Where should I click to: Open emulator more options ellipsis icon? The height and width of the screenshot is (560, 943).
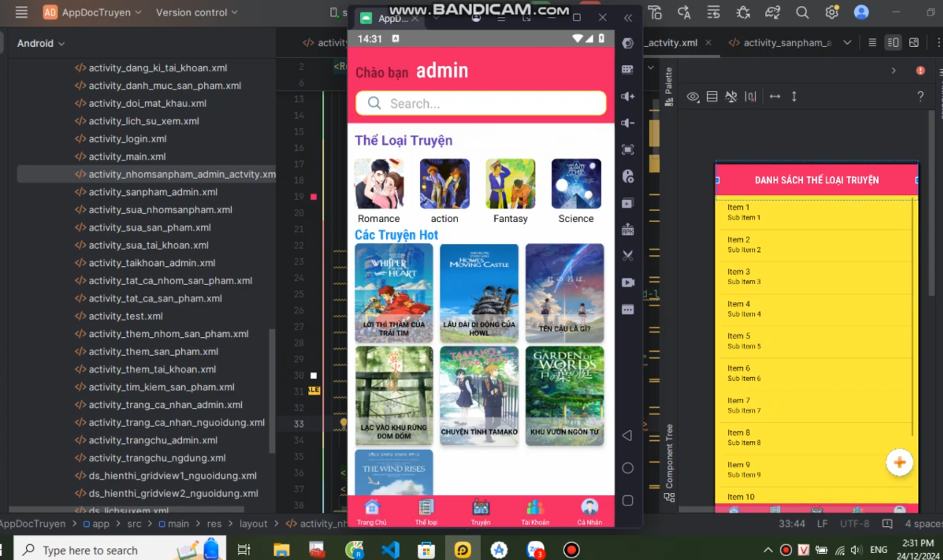click(x=628, y=309)
